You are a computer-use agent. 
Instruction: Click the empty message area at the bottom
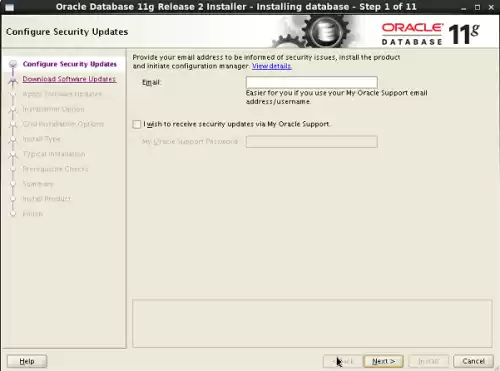pos(312,323)
